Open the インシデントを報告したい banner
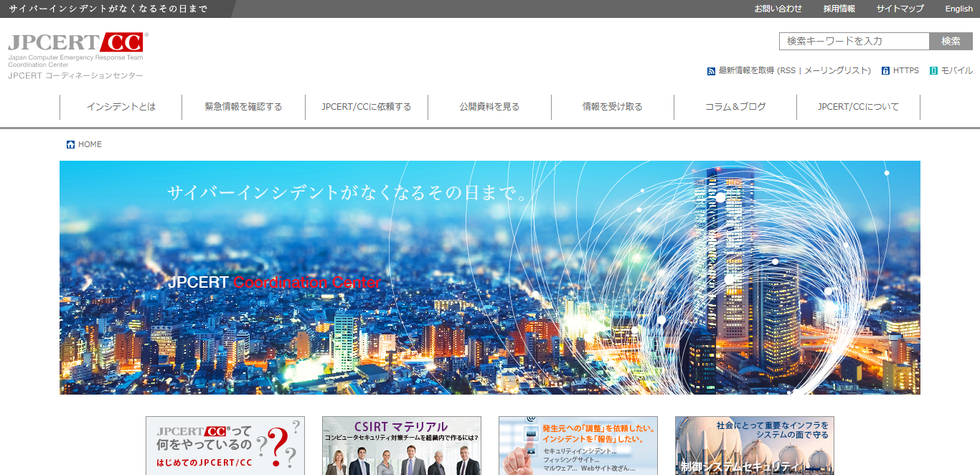Screen dimensions: 980x475 [x=578, y=446]
